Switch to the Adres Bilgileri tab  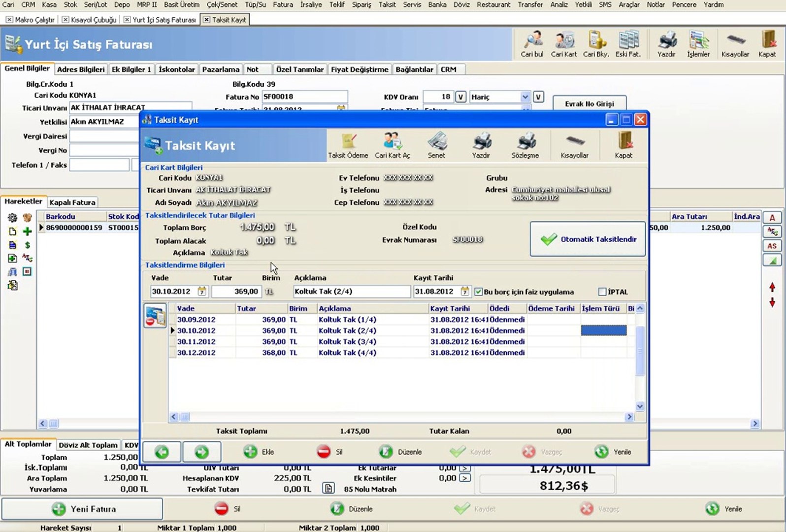click(81, 69)
